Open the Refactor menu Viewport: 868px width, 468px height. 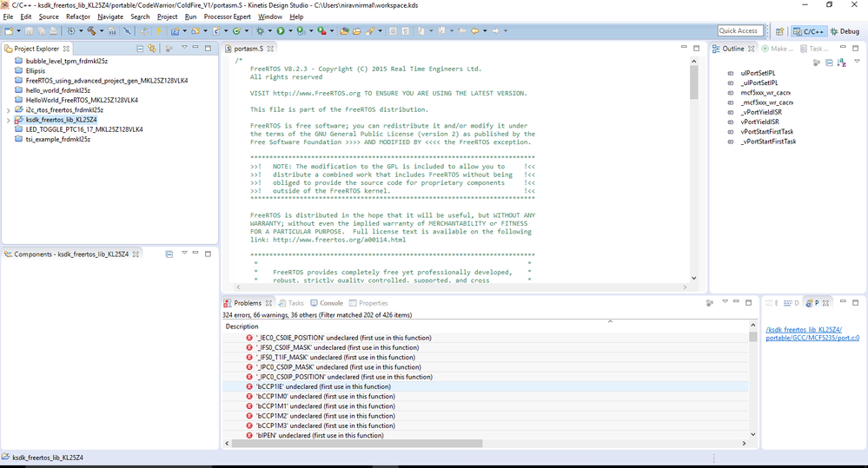(78, 16)
